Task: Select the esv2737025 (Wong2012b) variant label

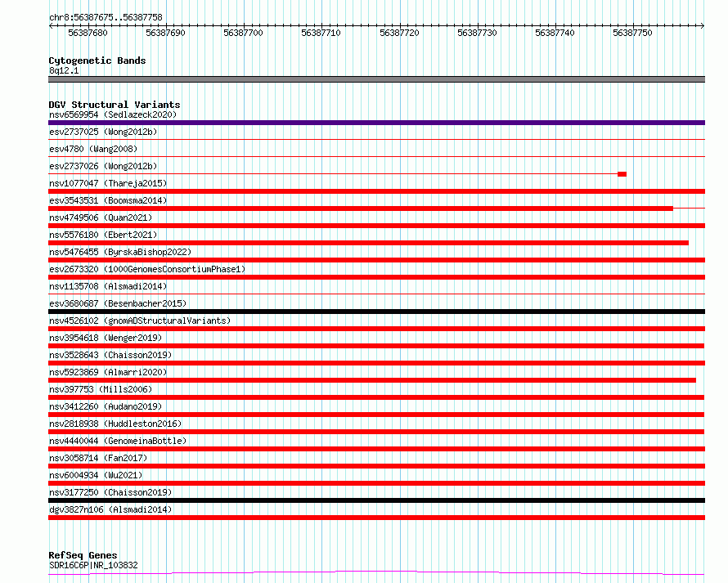Action: 103,132
